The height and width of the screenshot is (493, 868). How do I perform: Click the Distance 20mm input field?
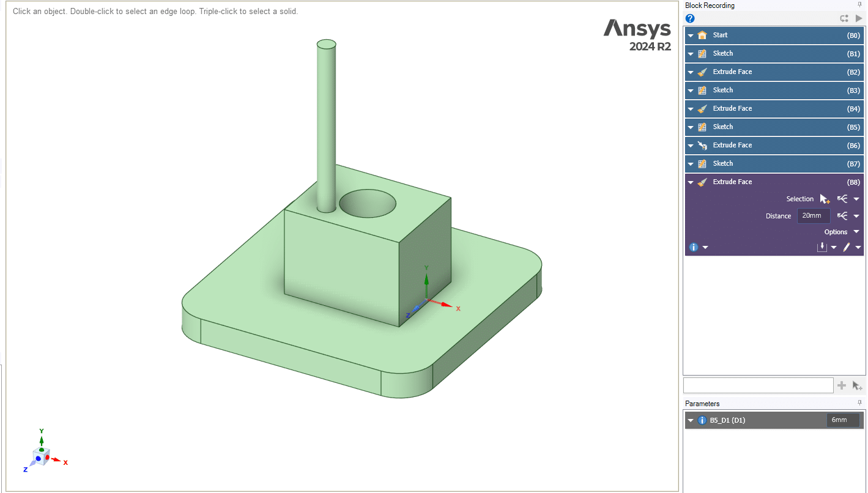pos(813,216)
